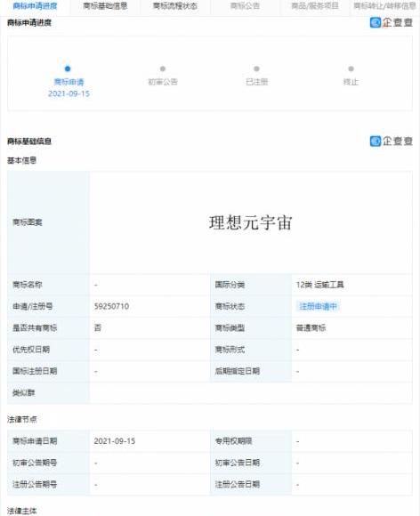Click the 已注册 progress step dot

coord(257,69)
